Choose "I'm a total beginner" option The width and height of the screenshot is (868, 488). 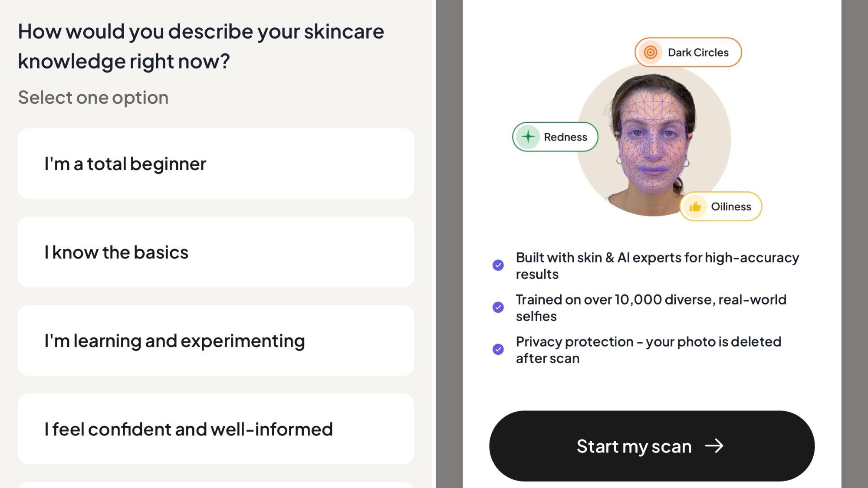216,164
